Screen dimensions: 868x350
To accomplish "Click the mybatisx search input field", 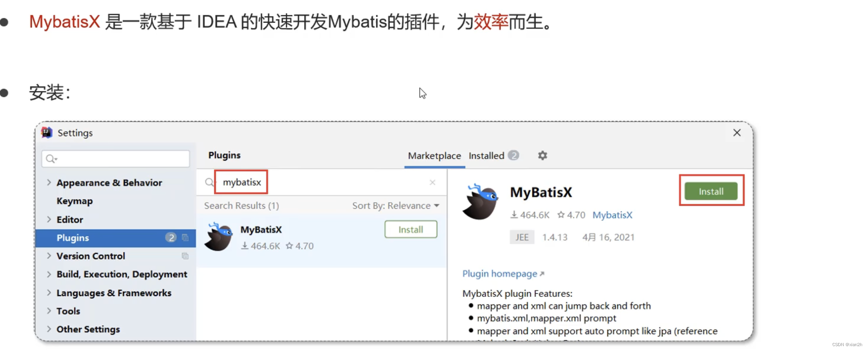I will coord(241,182).
